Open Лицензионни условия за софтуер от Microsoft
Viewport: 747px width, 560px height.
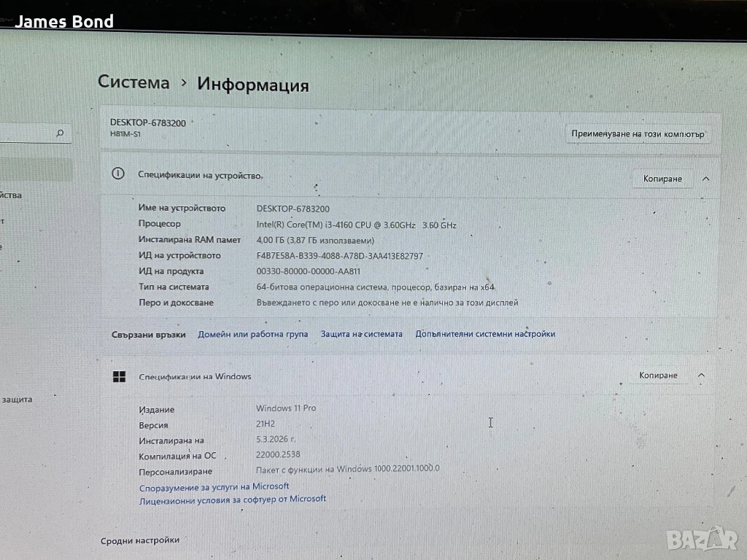pyautogui.click(x=232, y=499)
